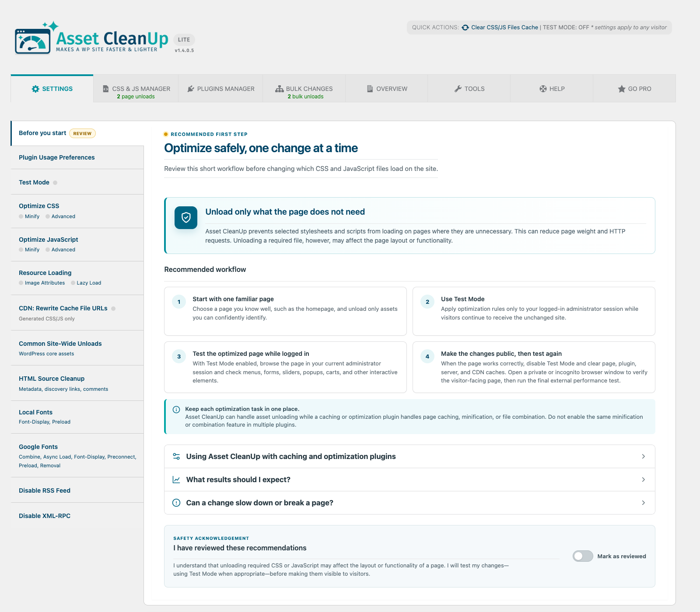Screen dimensions: 700x612
Task: Click the LITE badge next to logo
Action: point(184,39)
